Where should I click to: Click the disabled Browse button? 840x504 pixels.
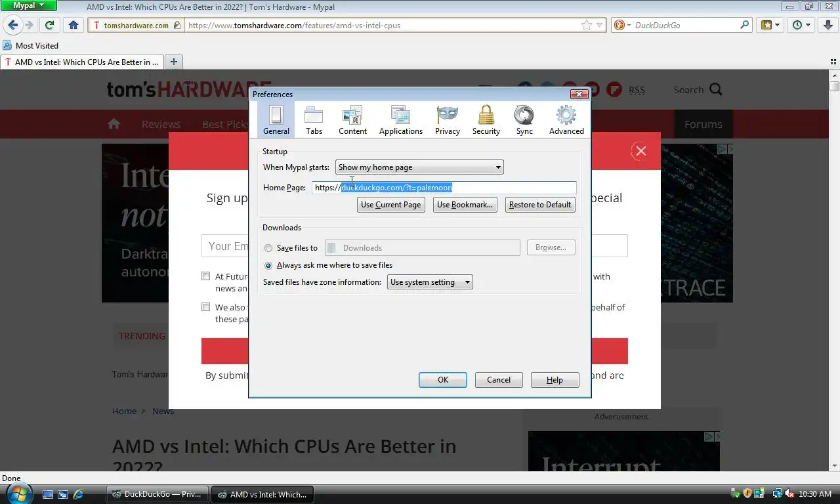[551, 247]
